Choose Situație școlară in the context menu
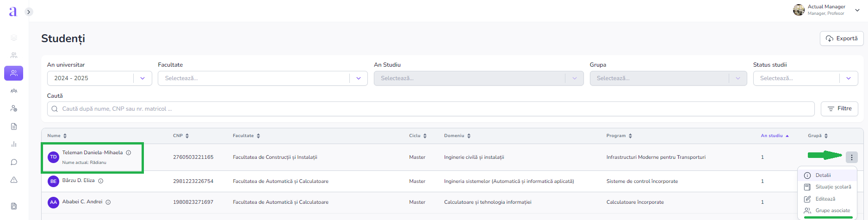 tap(833, 187)
